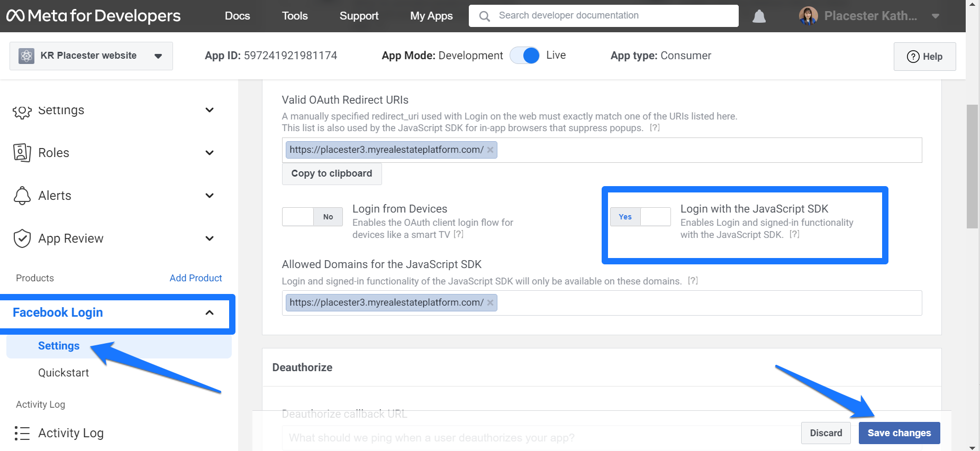Click the scrollbar down arrow
Viewport: 980px width, 451px height.
tap(973, 447)
